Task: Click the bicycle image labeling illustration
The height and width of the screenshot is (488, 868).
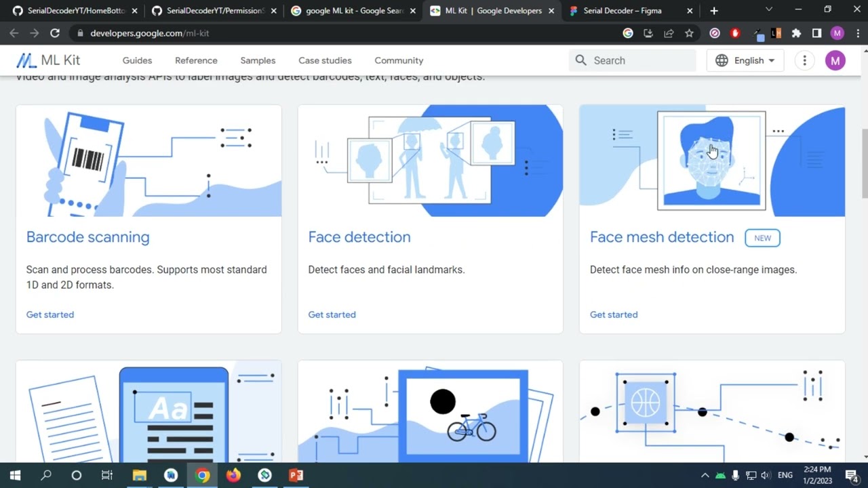Action: coord(431,412)
